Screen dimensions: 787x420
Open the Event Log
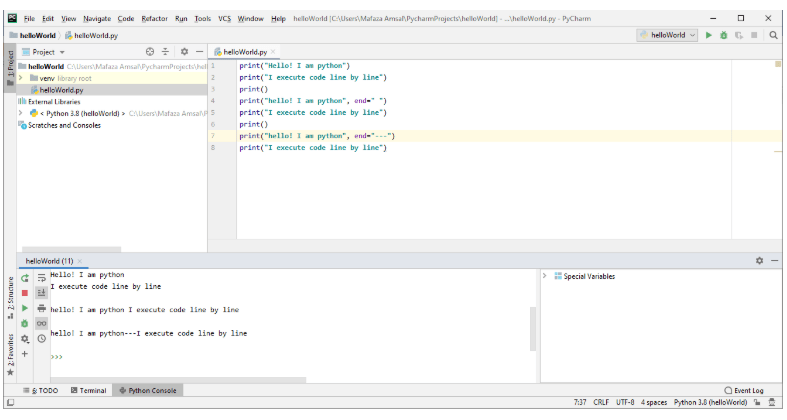point(744,390)
